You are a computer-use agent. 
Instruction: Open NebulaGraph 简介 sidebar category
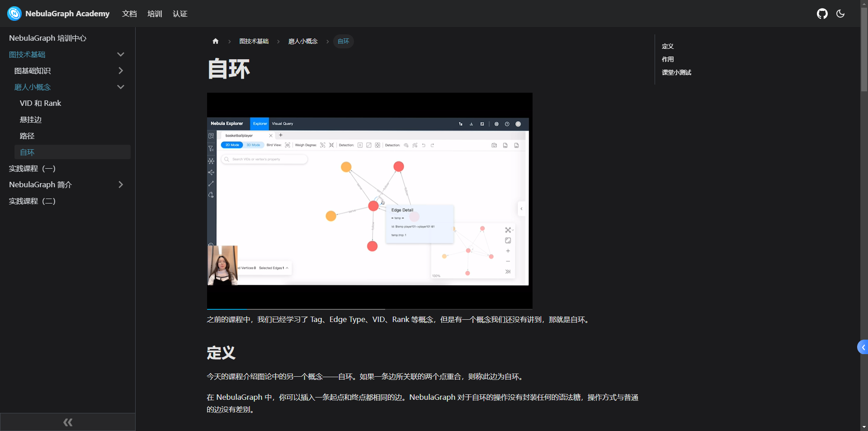click(40, 185)
